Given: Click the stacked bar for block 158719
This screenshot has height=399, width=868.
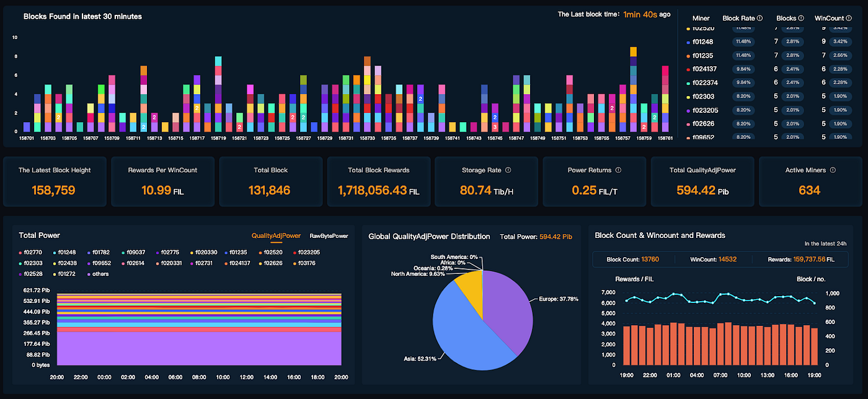Looking at the screenshot, I should pos(218,94).
